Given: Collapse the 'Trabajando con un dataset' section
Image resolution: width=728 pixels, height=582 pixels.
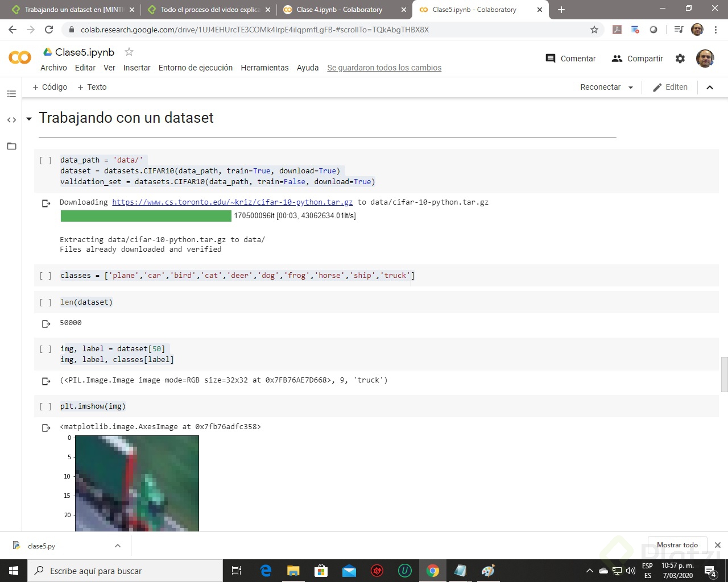Looking at the screenshot, I should [x=29, y=119].
